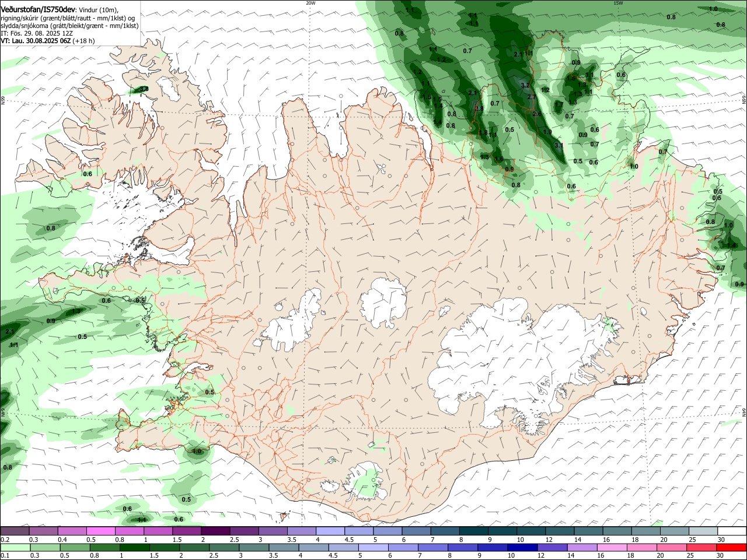Image resolution: width=747 pixels, height=560 pixels.
Task: Click the dark teal 9–10 snow scale swatch
Action: tap(502, 531)
